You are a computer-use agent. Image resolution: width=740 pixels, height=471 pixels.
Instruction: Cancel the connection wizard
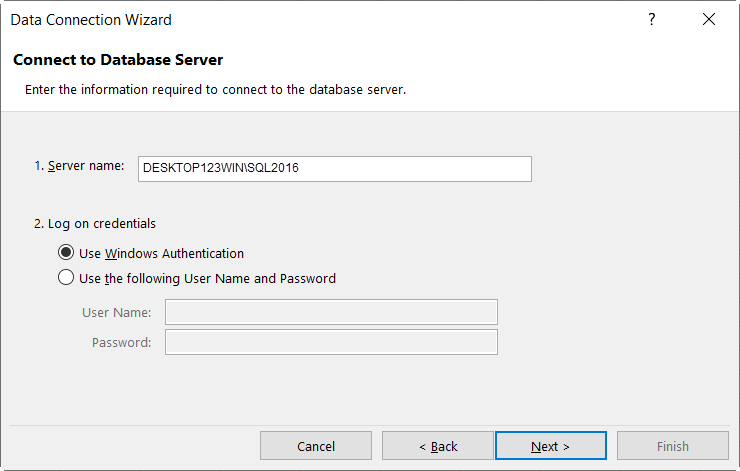click(x=316, y=446)
